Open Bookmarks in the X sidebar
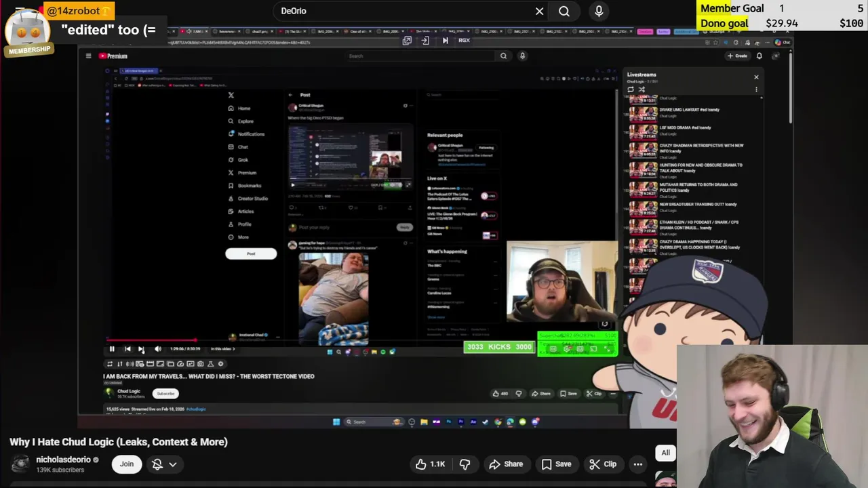Screen dimensions: 868x488 [x=245, y=186]
